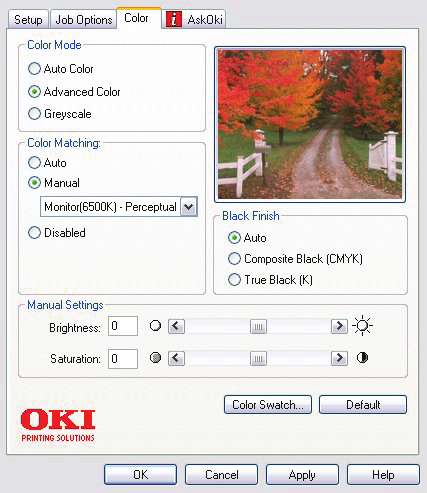Click the "Color Matching:" group label
Viewport: 427px width, 493px height.
(64, 143)
